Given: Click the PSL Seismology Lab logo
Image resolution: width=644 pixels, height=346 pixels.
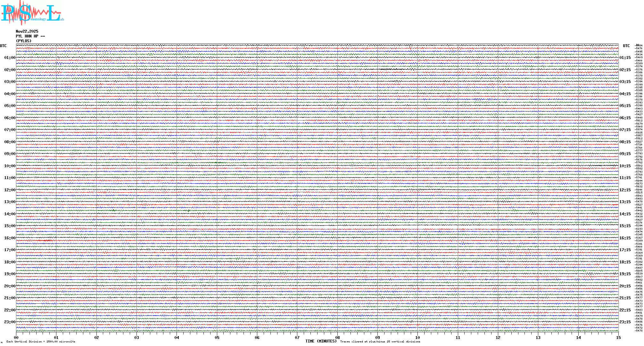Looking at the screenshot, I should (32, 13).
